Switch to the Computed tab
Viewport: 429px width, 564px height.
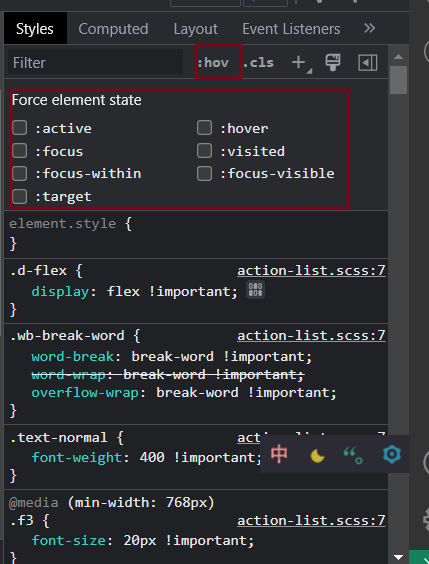coord(113,29)
